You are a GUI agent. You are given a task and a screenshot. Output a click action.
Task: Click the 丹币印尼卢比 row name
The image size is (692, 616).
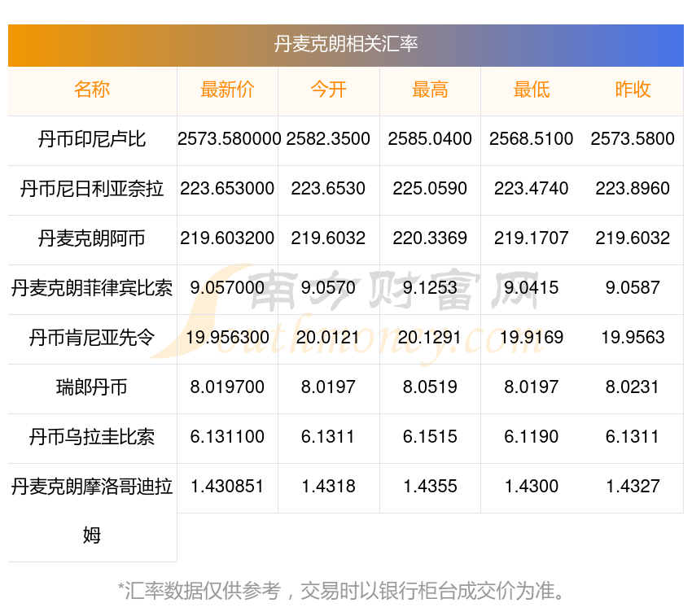92,139
